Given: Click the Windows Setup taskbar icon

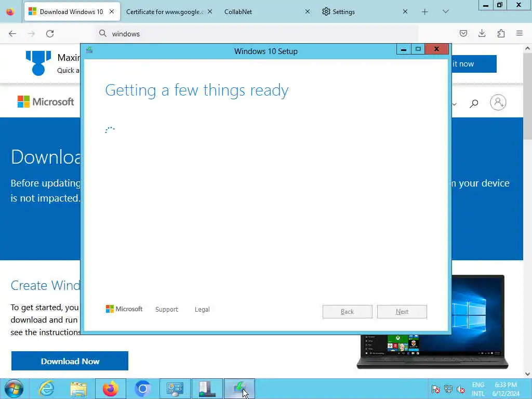Looking at the screenshot, I should (240, 389).
